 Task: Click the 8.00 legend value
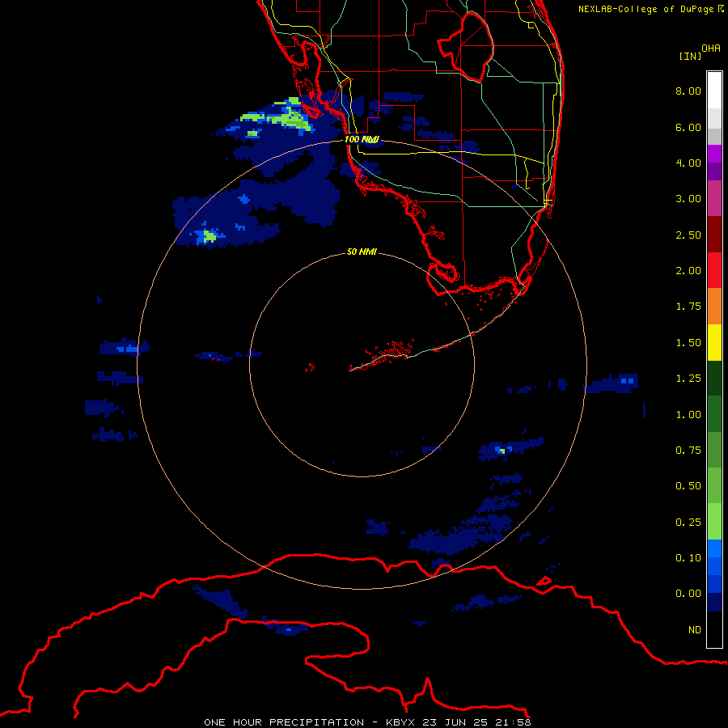(688, 91)
